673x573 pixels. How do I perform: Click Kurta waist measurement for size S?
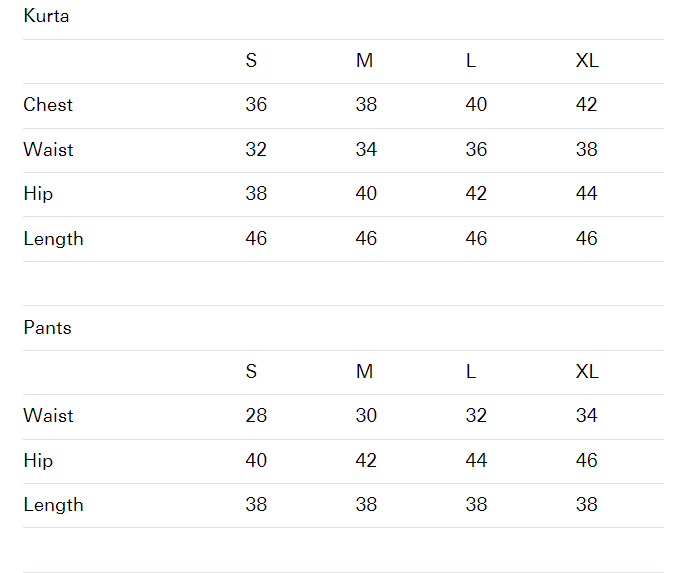click(256, 149)
